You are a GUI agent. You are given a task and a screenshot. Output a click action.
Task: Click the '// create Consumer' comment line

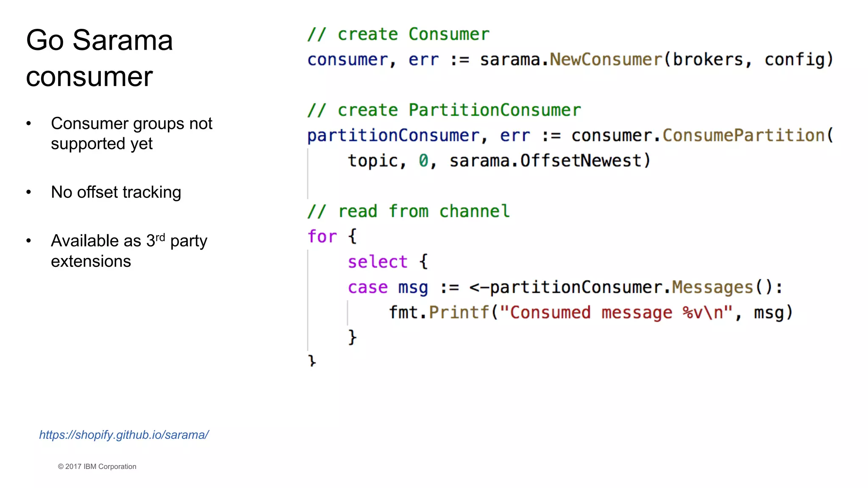pyautogui.click(x=398, y=34)
